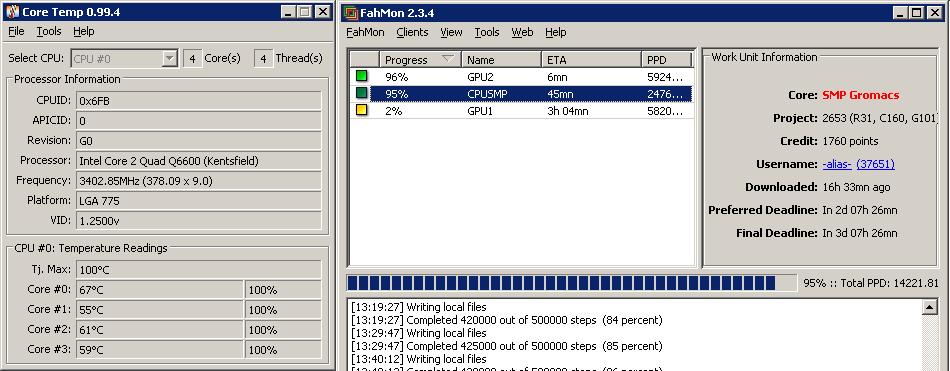Sort by Name column header
The image size is (950, 371).
click(502, 59)
